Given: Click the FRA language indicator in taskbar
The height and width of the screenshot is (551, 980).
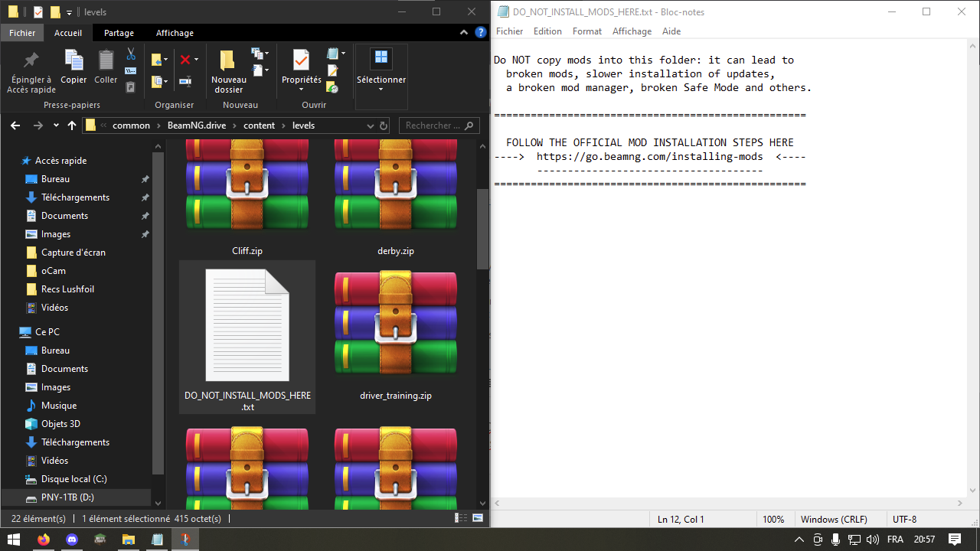Looking at the screenshot, I should coord(895,540).
